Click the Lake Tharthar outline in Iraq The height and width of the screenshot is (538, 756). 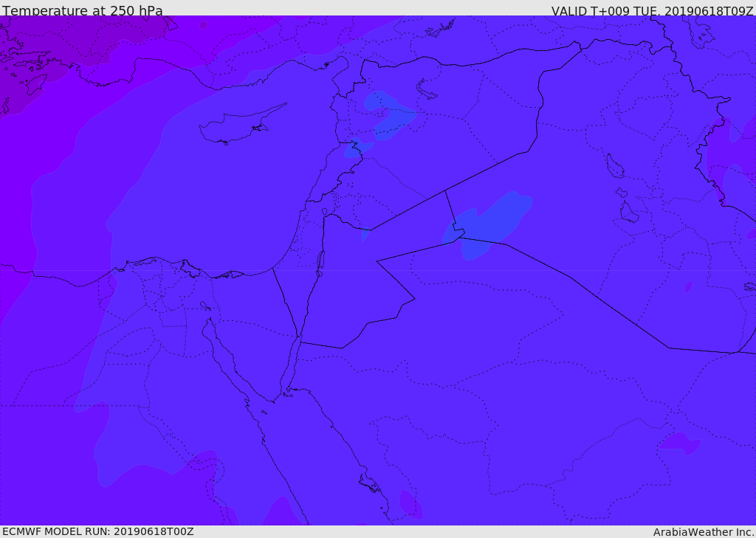point(615,166)
